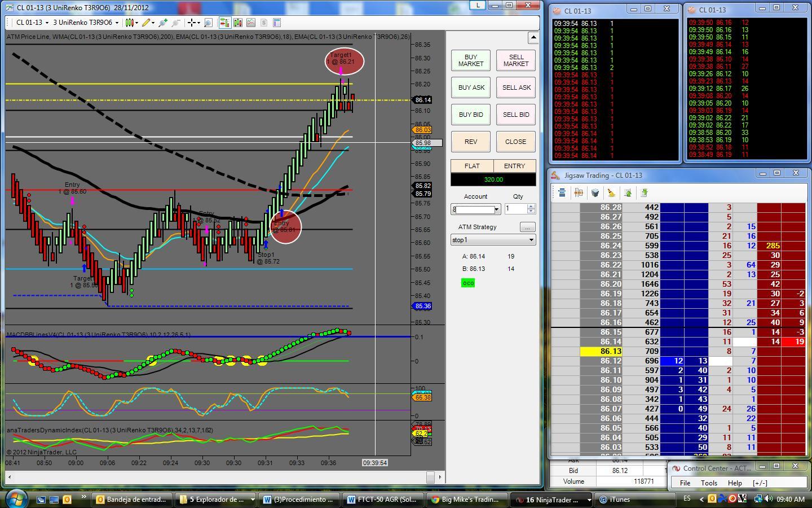
Task: Switch to Bandeja de entrada taskbar item
Action: click(132, 500)
